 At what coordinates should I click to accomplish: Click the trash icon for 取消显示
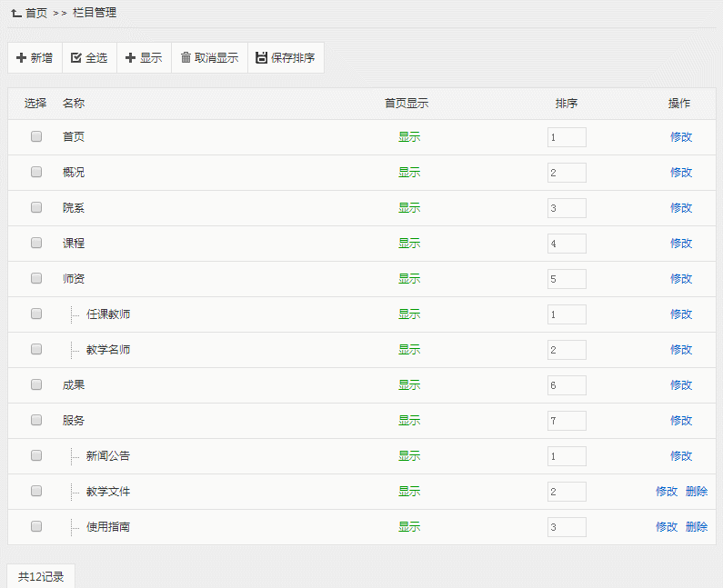click(186, 58)
